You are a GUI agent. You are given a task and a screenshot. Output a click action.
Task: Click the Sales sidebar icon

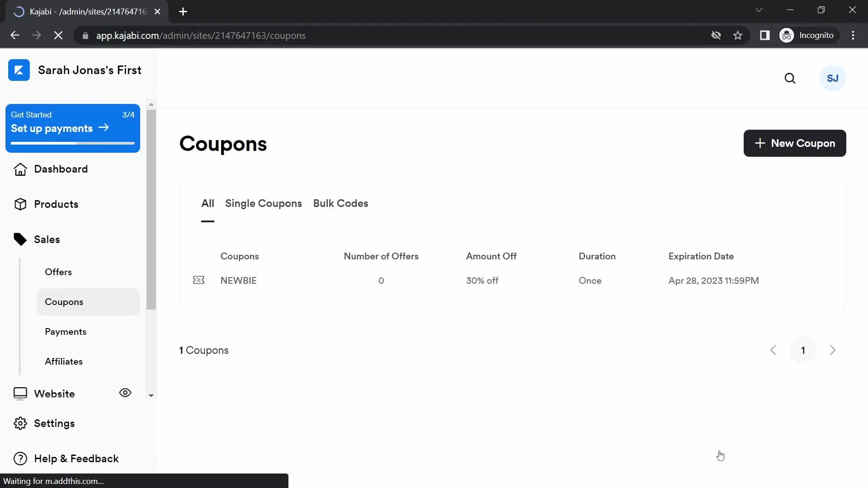(20, 239)
